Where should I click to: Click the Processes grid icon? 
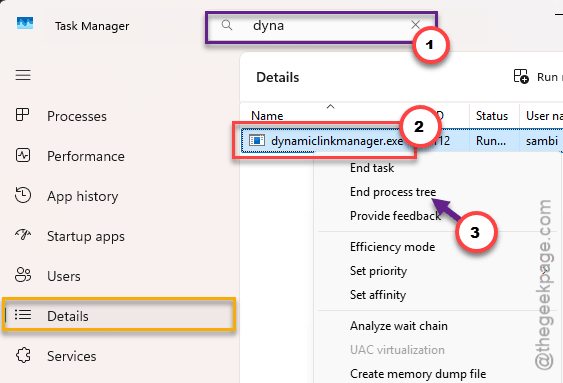pos(23,115)
